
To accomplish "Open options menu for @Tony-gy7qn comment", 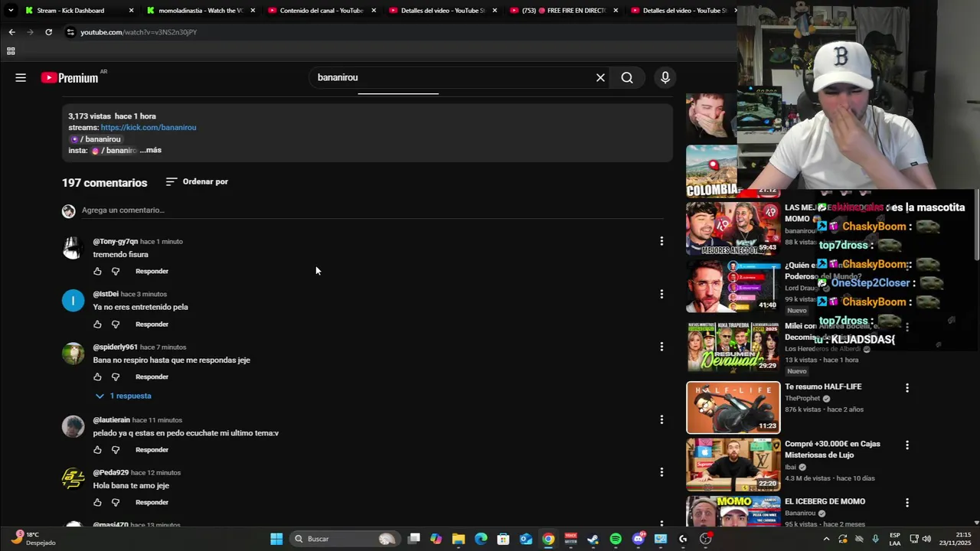I will 661,241.
